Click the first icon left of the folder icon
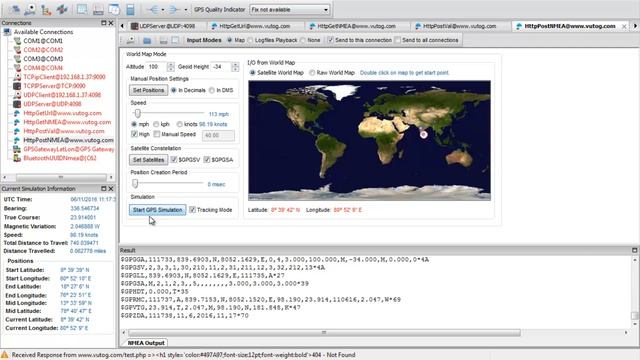 tap(131, 40)
